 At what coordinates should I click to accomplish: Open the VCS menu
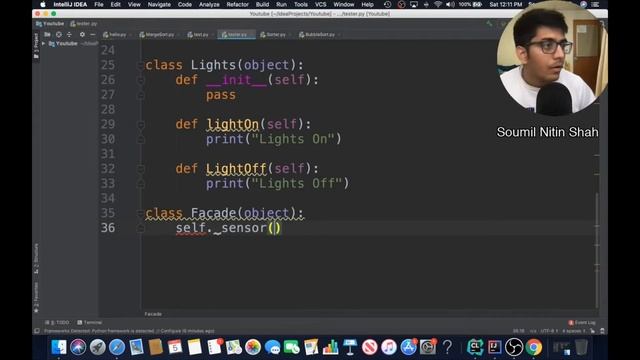(x=321, y=4)
